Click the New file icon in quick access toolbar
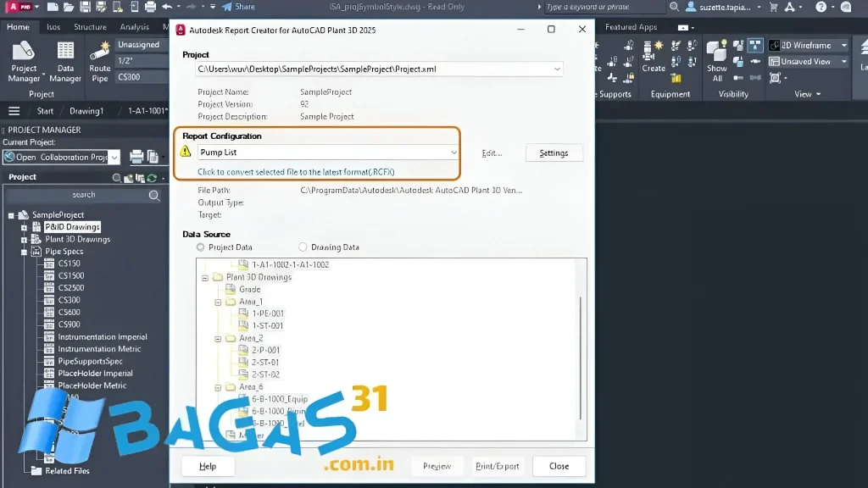Viewport: 868px width, 488px height. tap(53, 7)
